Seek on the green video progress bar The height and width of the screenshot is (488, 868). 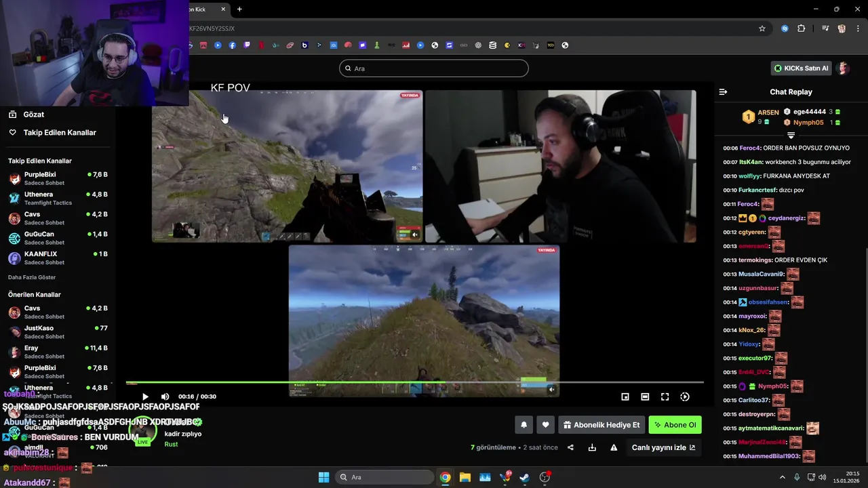click(x=414, y=383)
